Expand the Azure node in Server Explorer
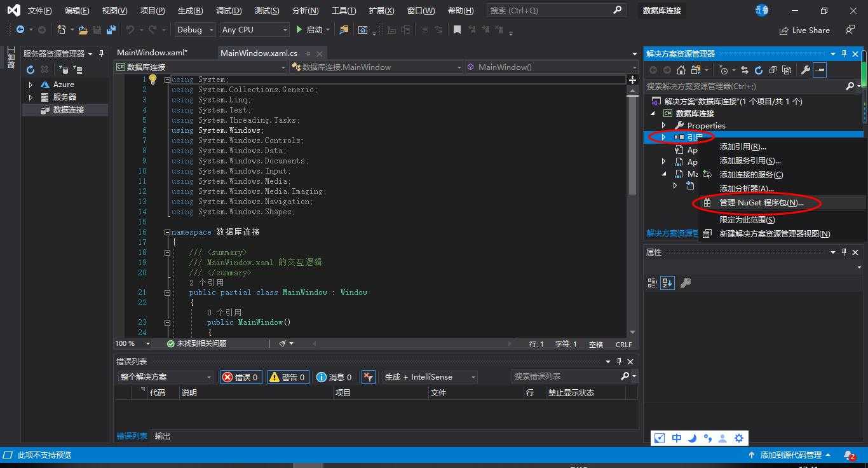Viewport: 868px width, 468px height. pyautogui.click(x=31, y=85)
